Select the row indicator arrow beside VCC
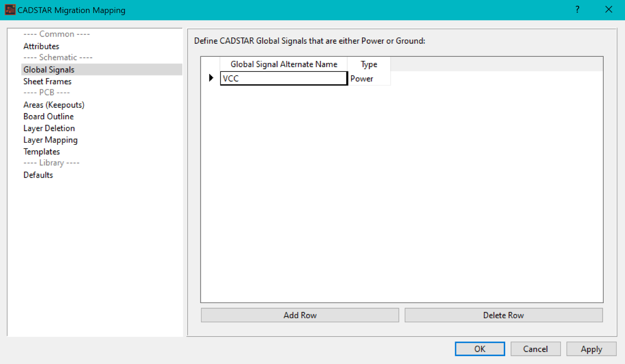This screenshot has height=364, width=625. 211,79
